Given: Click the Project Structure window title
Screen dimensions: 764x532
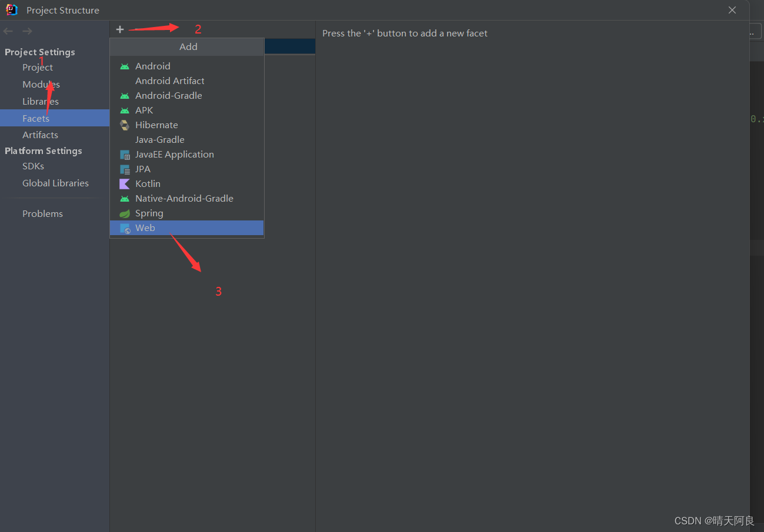Looking at the screenshot, I should (63, 11).
